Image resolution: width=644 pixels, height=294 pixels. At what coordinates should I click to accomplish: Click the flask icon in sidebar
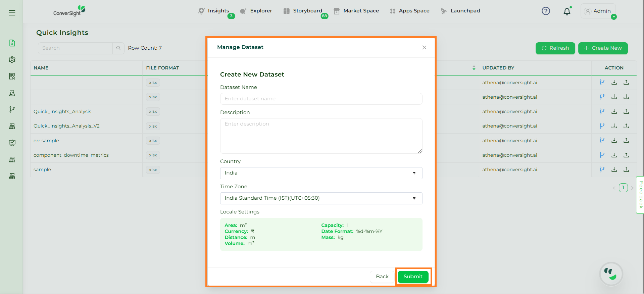12,93
